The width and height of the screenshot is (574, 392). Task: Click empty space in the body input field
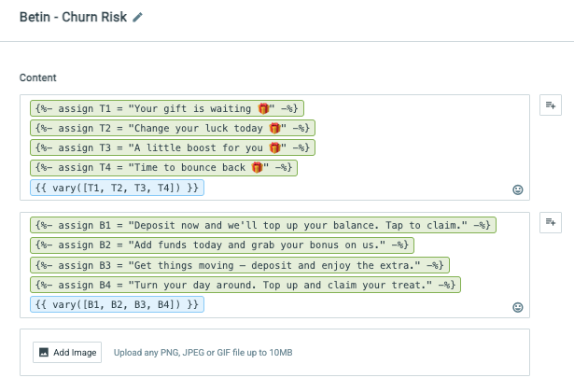coord(366,304)
